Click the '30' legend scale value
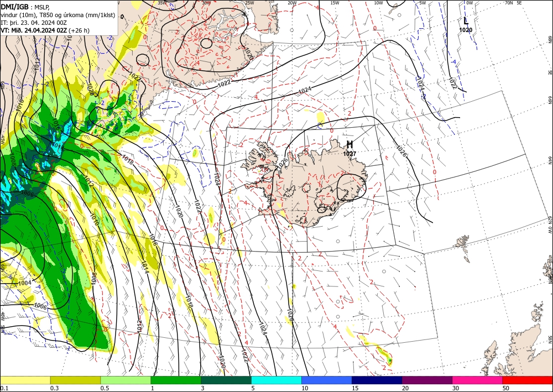Screen dimensions: 553x392 [456, 388]
